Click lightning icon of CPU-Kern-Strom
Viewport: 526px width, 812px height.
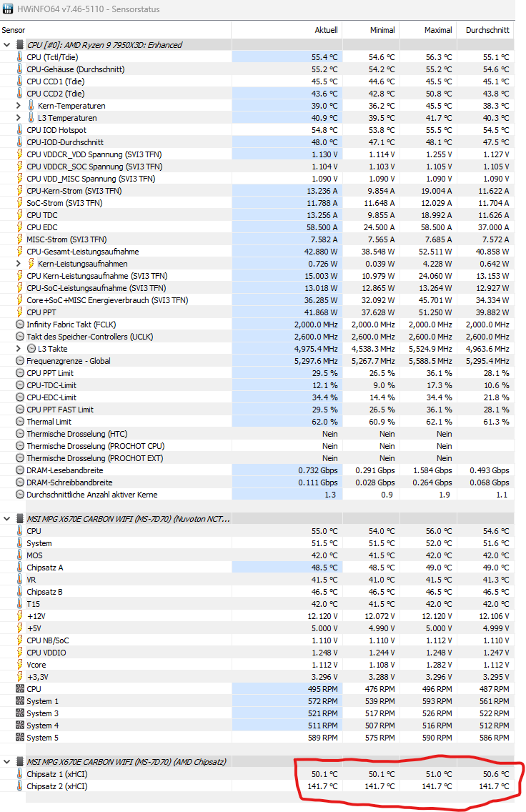tap(20, 191)
